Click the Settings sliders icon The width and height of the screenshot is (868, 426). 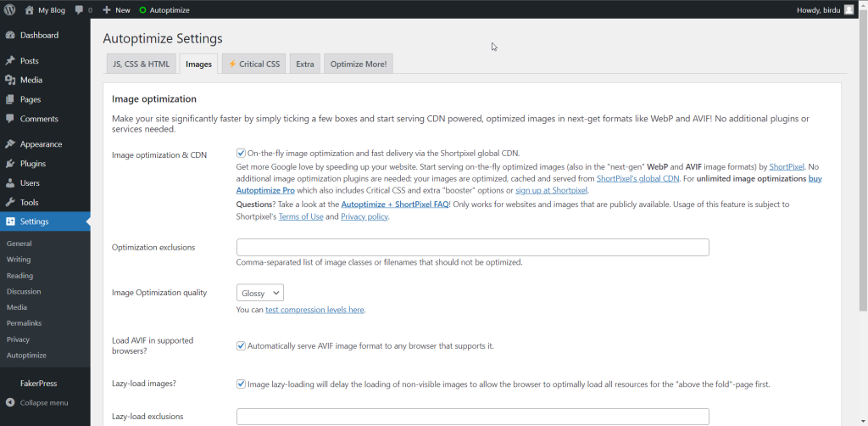tap(10, 221)
